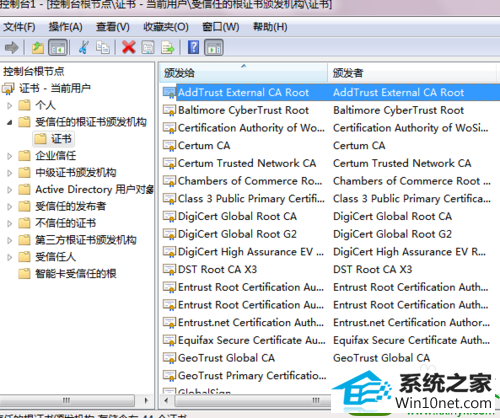Viewport: 500px width, 418px height.
Task: Click the left tree pane horizontal scrollbar
Action: click(x=67, y=400)
